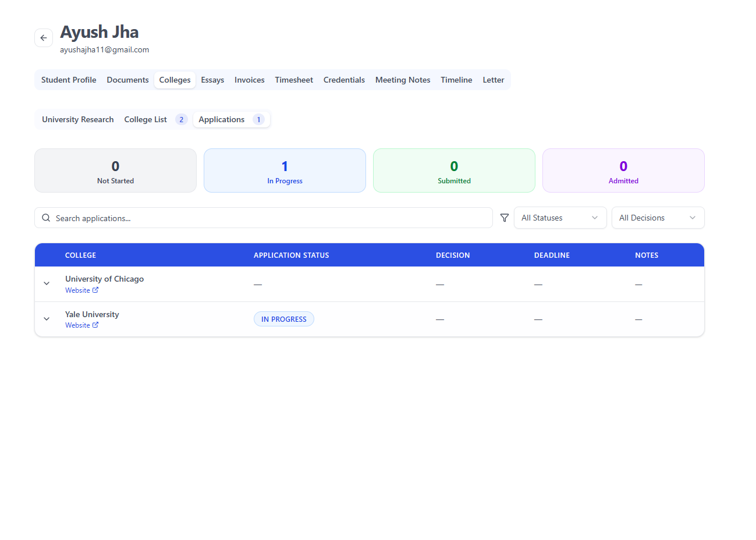Click the DECISION column header

[x=453, y=255]
